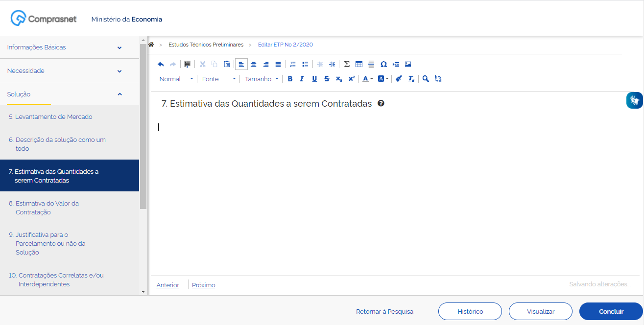Screen dimensions: 644x325
Task: Undo the last edit with the arrow icon
Action: pos(161,64)
